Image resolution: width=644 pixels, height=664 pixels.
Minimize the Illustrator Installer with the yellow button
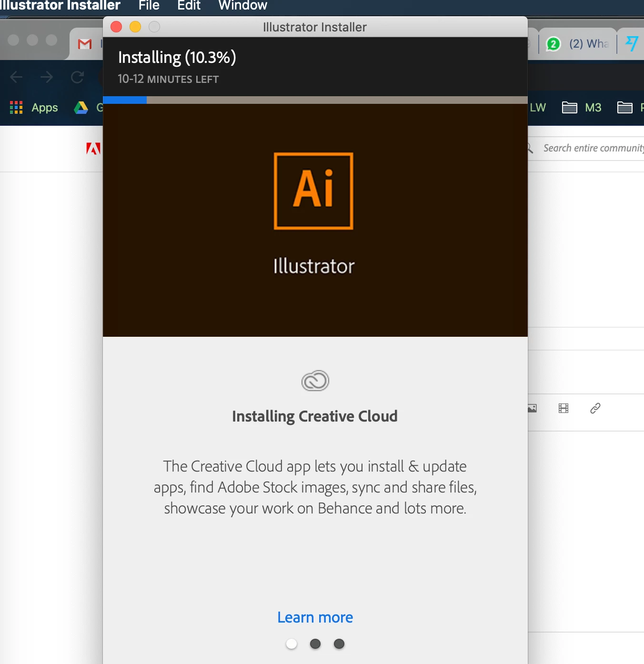(135, 27)
